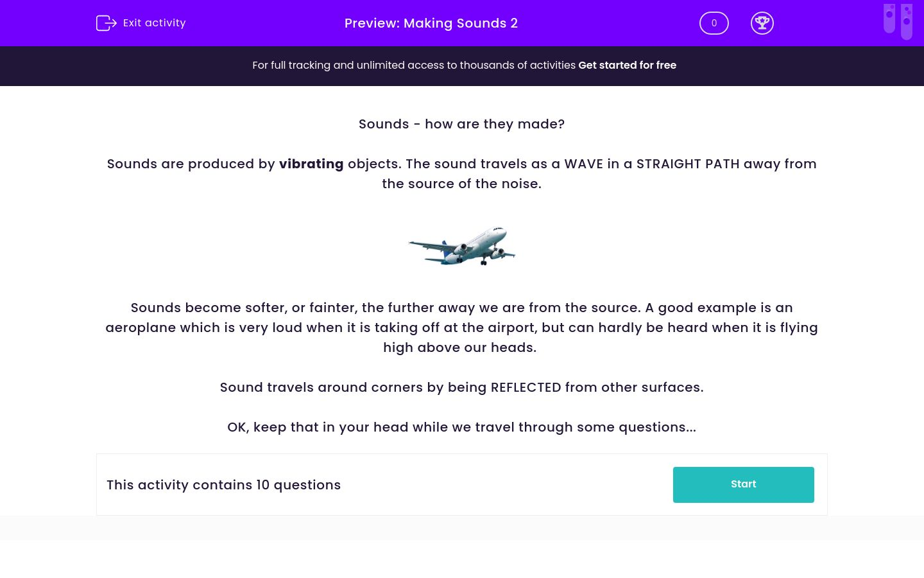Image resolution: width=924 pixels, height=578 pixels.
Task: Select the oval badge next to the trophy
Action: (714, 23)
